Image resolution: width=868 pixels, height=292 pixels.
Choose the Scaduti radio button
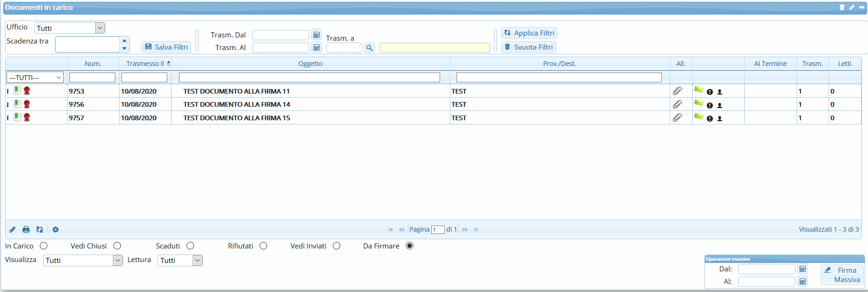tap(190, 246)
